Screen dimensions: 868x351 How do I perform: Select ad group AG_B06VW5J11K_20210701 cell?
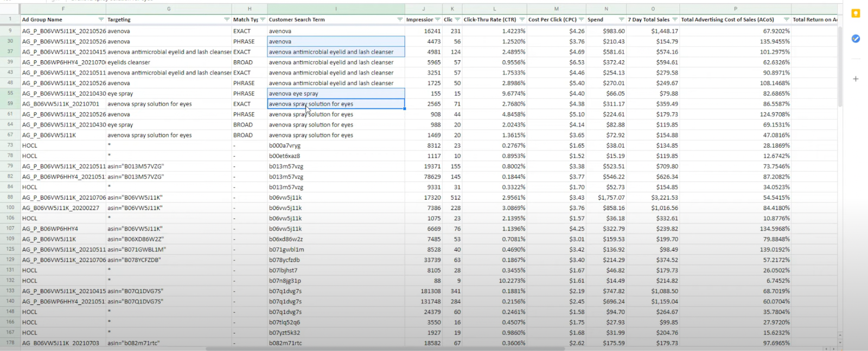63,104
